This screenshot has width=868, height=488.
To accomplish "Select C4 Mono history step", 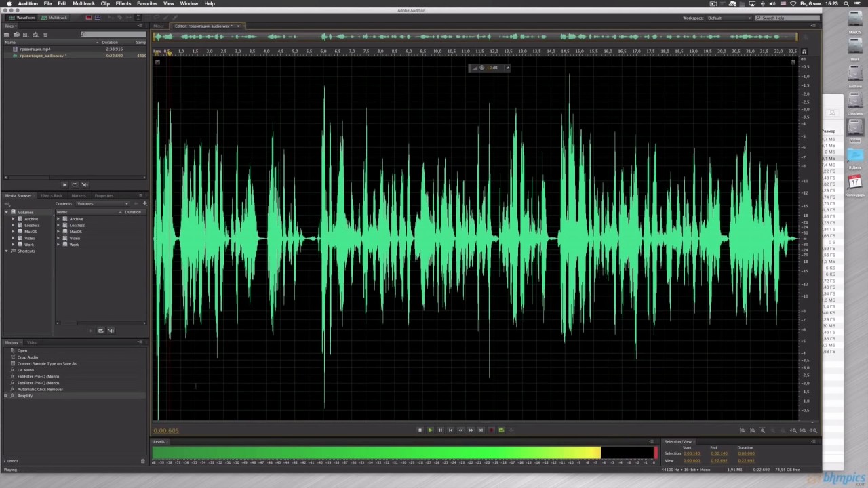I will coord(26,370).
